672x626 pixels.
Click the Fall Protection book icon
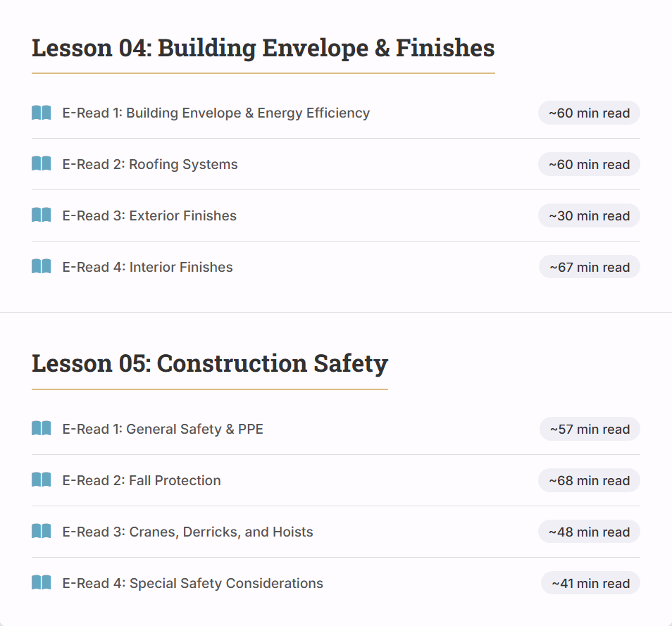[42, 480]
